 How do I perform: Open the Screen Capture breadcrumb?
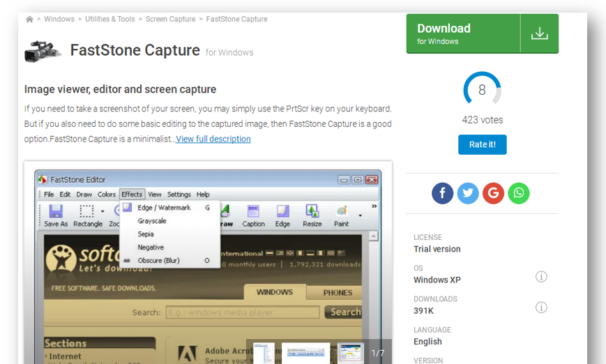click(170, 19)
